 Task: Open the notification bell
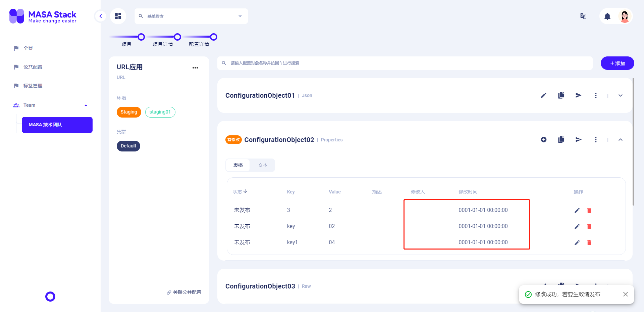tap(607, 16)
